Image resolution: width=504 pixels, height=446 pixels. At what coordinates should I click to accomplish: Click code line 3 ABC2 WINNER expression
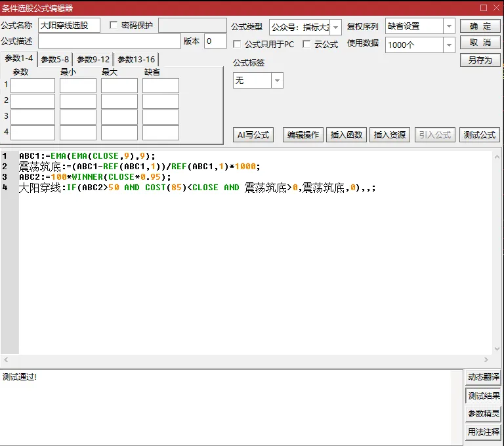click(95, 177)
